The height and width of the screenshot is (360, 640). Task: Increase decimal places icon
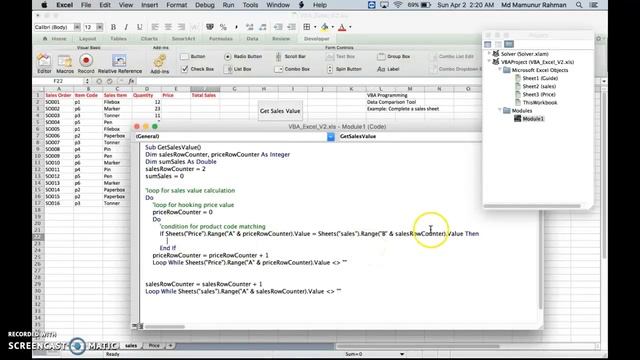pyautogui.click(x=249, y=27)
